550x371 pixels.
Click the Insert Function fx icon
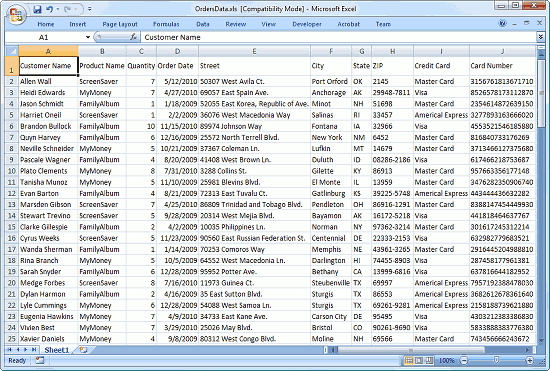133,37
